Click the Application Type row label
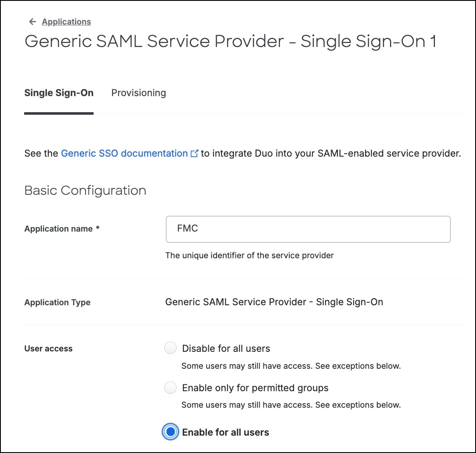The height and width of the screenshot is (453, 476). pyautogui.click(x=58, y=303)
